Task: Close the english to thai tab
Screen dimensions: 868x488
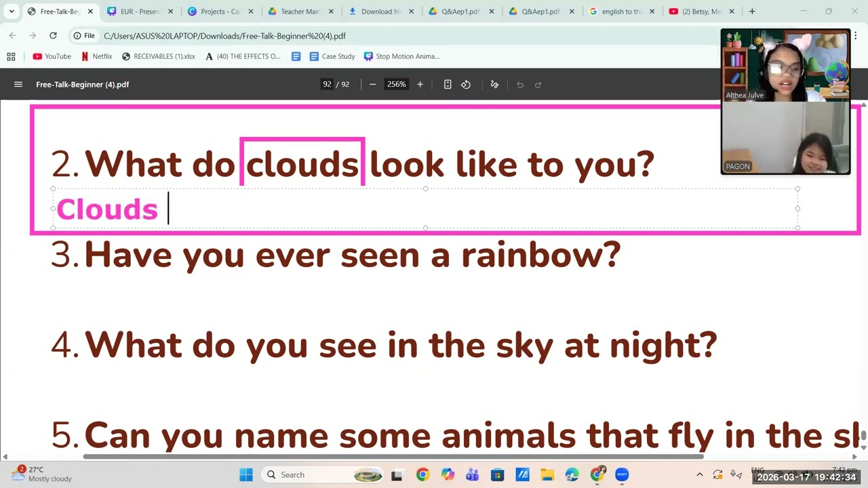Action: coord(652,12)
